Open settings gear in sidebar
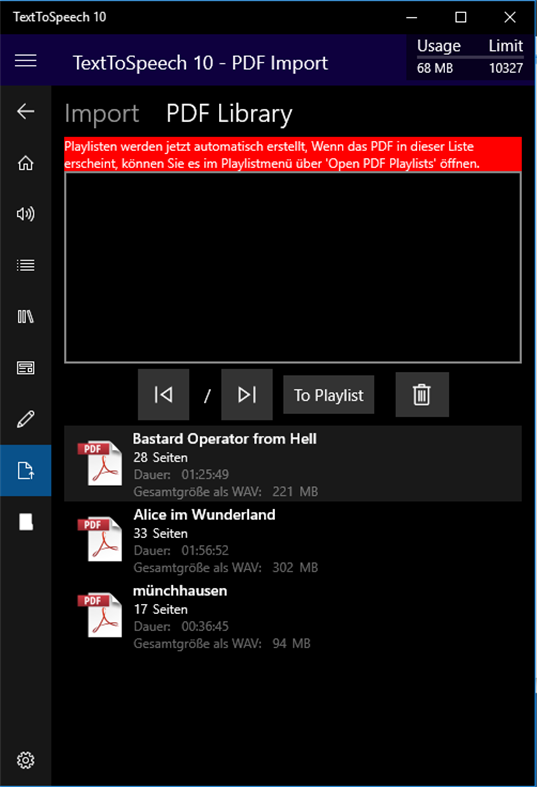The image size is (537, 787). [26, 760]
